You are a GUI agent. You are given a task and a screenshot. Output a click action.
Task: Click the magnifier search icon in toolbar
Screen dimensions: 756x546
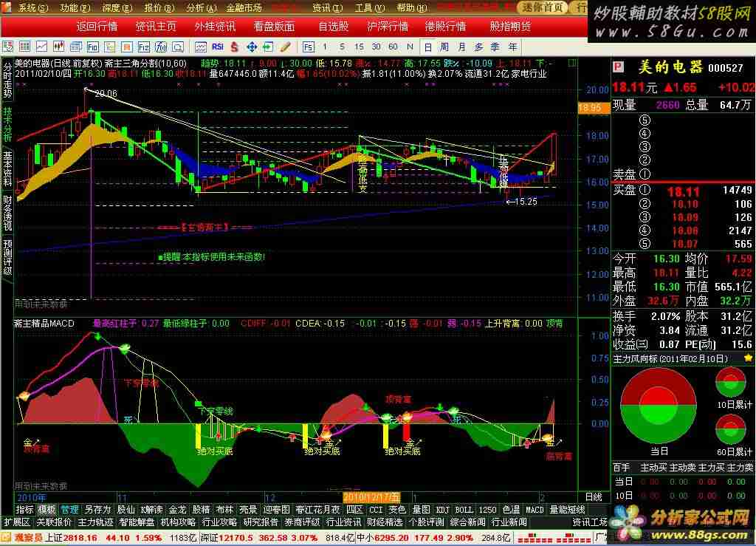click(x=178, y=47)
